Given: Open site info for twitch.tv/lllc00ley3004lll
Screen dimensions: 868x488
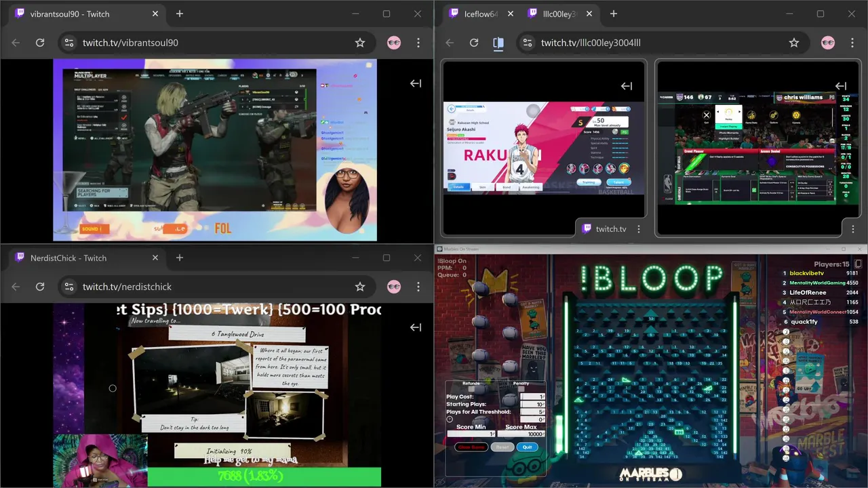Looking at the screenshot, I should pos(527,43).
